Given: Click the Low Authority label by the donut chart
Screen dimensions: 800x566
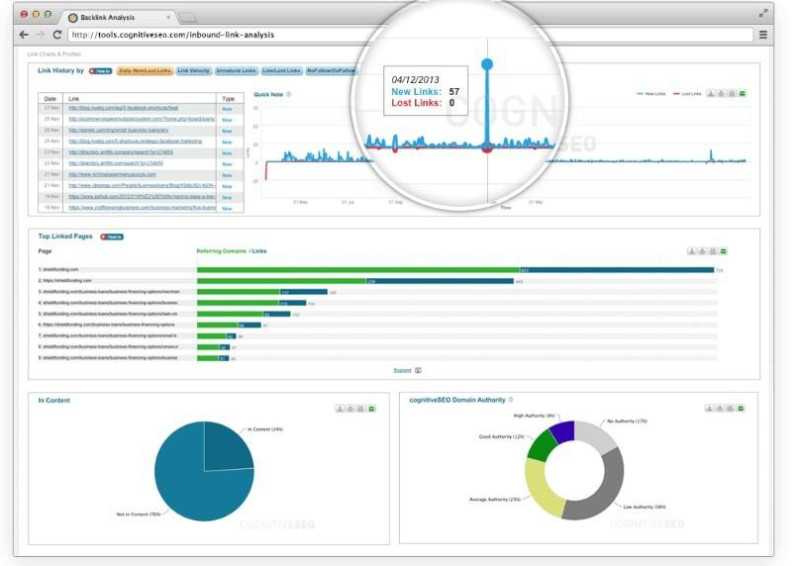Looking at the screenshot, I should point(644,507).
